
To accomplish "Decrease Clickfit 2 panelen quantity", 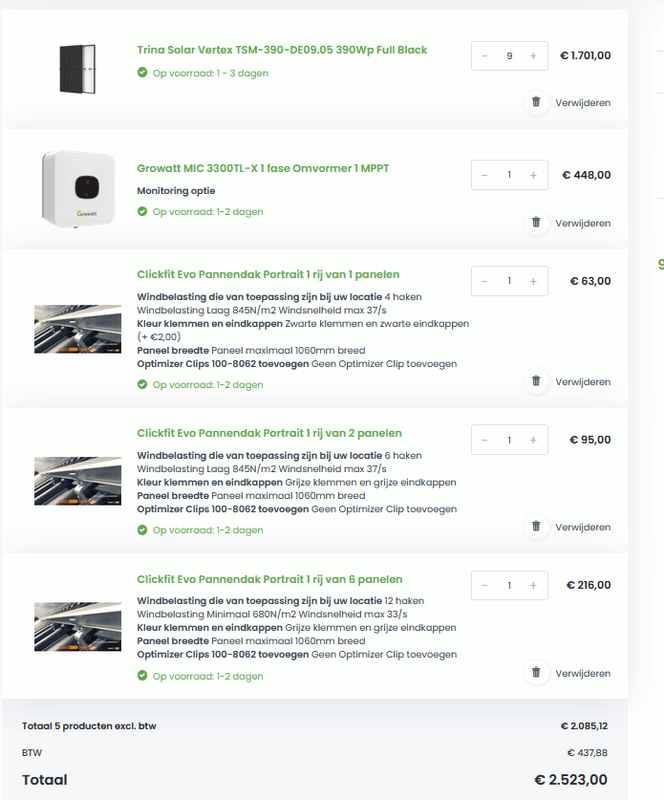I will click(x=485, y=440).
